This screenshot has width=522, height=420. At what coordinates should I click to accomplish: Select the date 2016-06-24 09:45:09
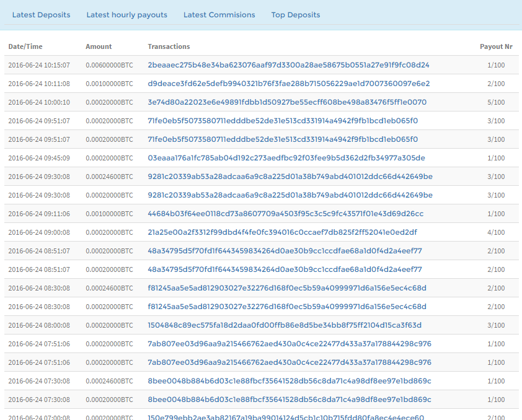(39, 158)
